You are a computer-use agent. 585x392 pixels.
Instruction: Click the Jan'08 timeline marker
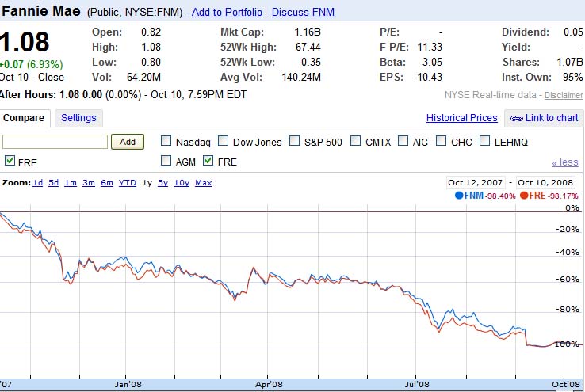coord(128,384)
